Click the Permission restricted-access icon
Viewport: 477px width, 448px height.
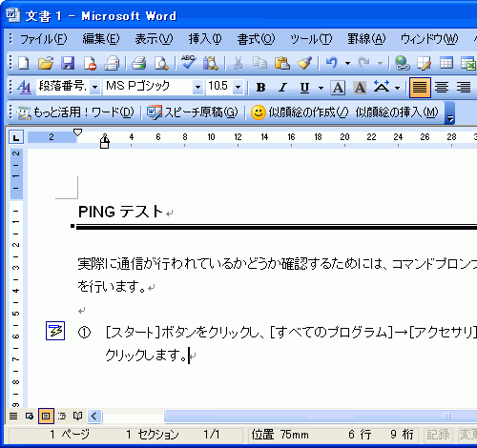pyautogui.click(x=90, y=63)
